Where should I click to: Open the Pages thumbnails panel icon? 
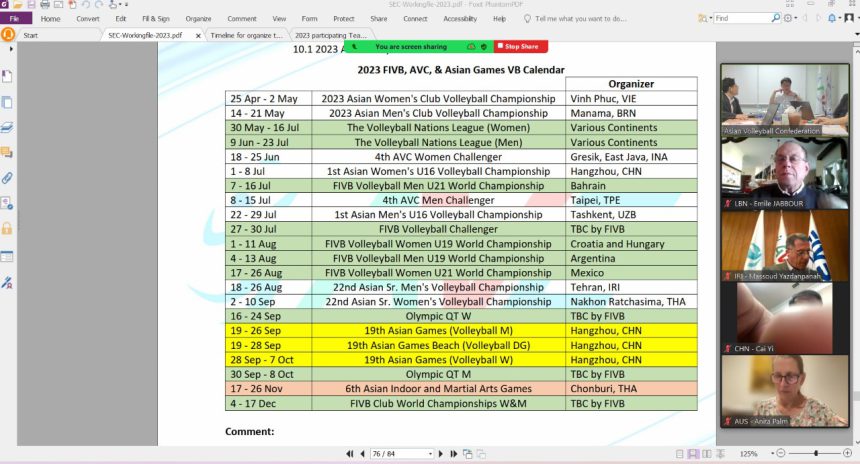pyautogui.click(x=7, y=103)
